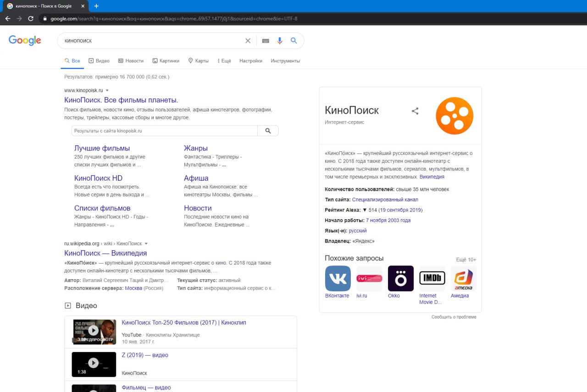This screenshot has height=392, width=587.
Task: Open КиноПоиск — Википедия result
Action: (105, 253)
